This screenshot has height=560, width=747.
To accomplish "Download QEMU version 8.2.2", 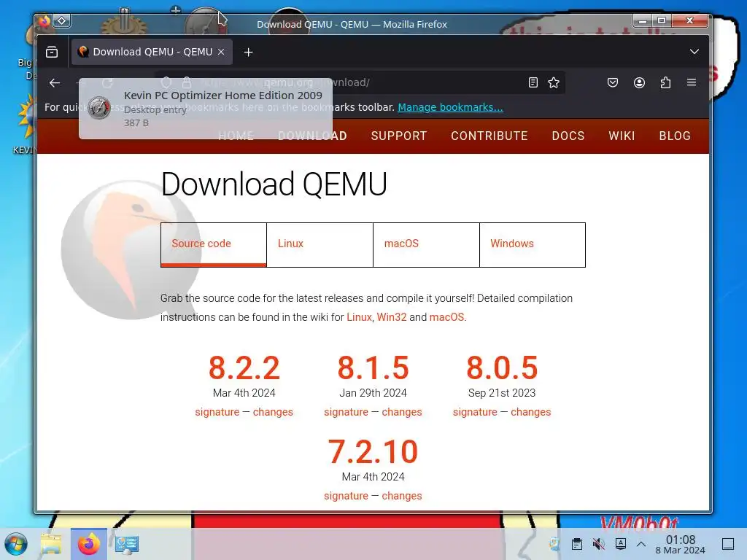I will point(244,368).
